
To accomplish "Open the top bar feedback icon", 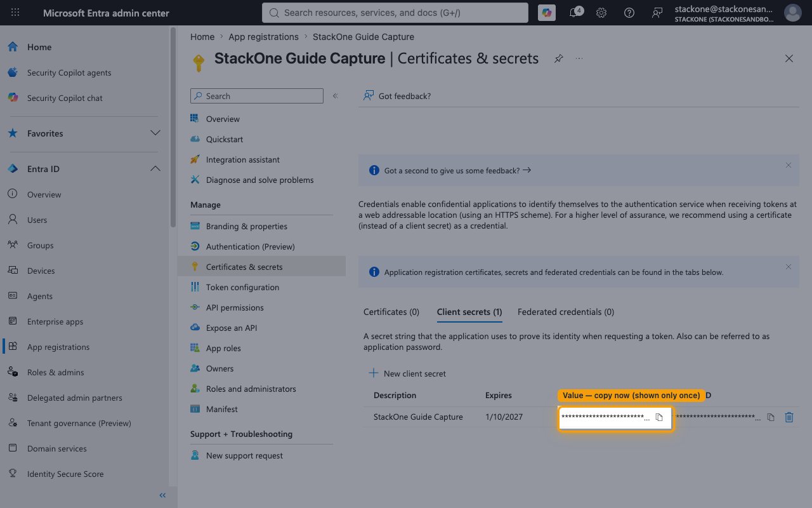I will (657, 13).
